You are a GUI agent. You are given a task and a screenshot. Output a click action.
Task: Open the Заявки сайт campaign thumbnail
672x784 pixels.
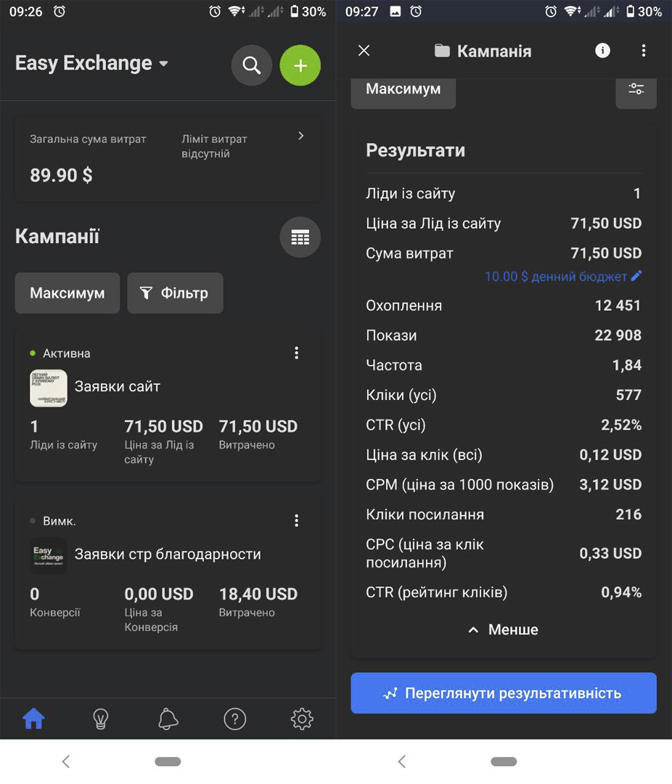coord(49,388)
